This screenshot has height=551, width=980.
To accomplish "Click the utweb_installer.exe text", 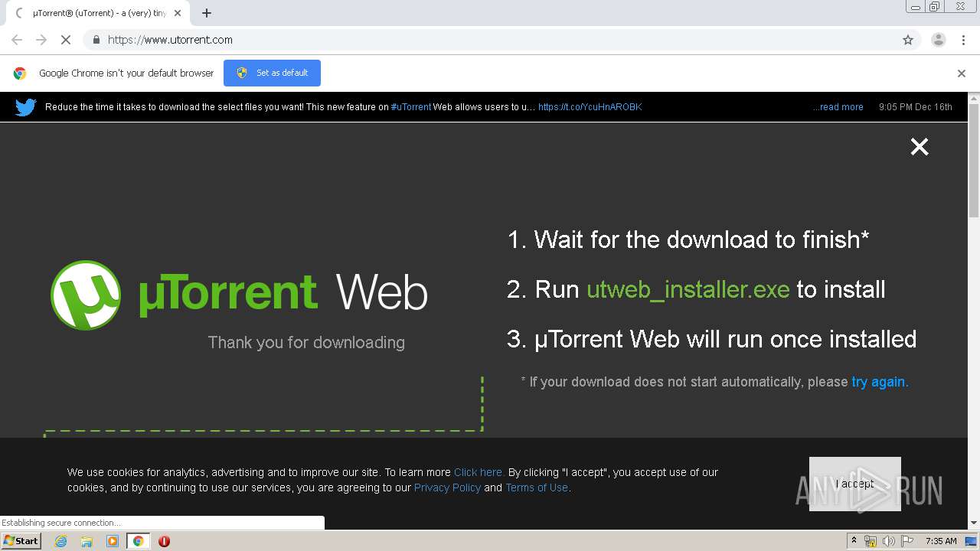I will [x=688, y=289].
